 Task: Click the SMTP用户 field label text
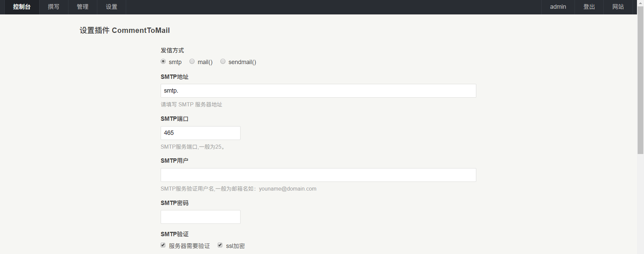pos(174,161)
